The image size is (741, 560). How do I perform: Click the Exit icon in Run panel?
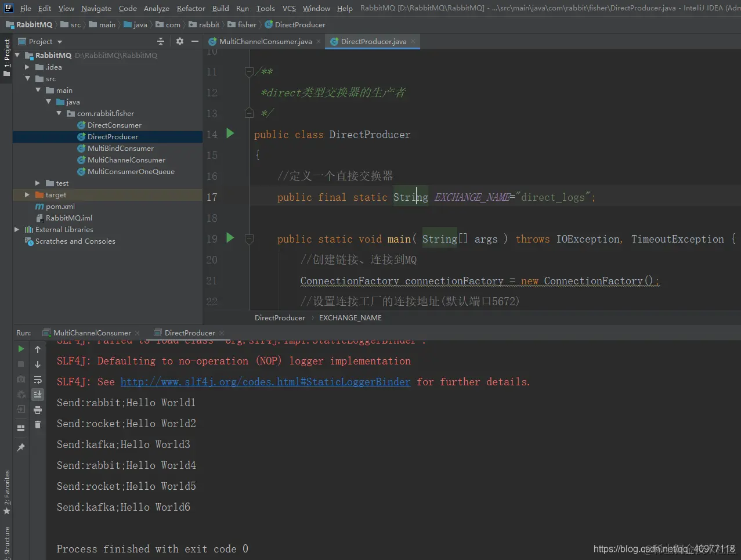click(21, 409)
